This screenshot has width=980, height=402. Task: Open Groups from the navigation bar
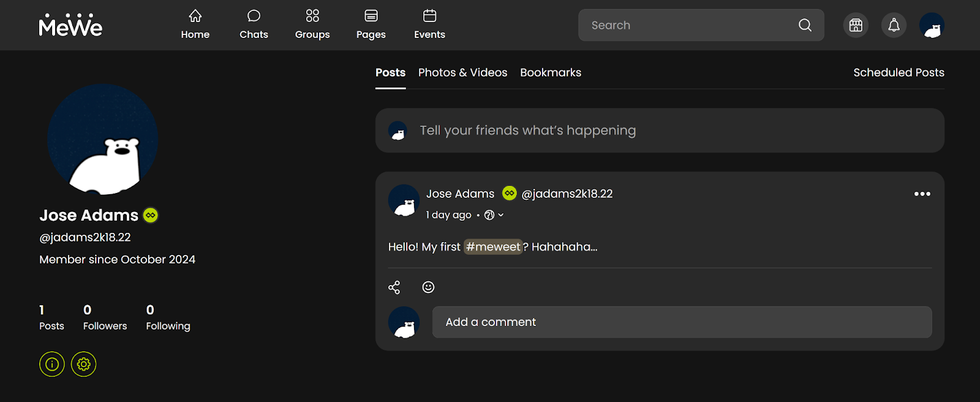[x=312, y=25]
